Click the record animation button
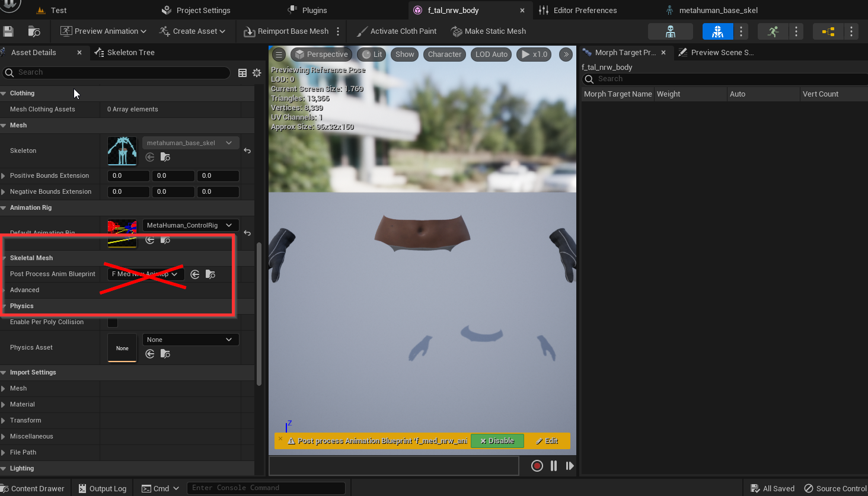Image resolution: width=868 pixels, height=496 pixels. click(537, 466)
